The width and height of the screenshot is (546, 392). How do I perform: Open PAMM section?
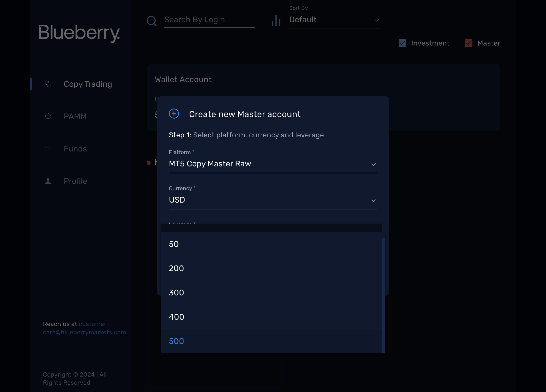75,116
